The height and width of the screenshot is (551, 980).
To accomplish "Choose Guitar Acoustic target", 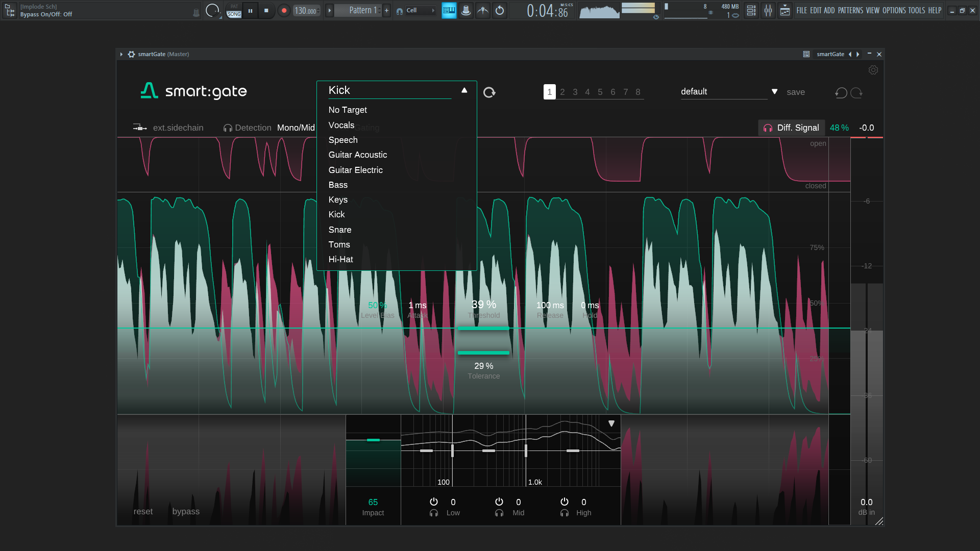I will coord(357,155).
